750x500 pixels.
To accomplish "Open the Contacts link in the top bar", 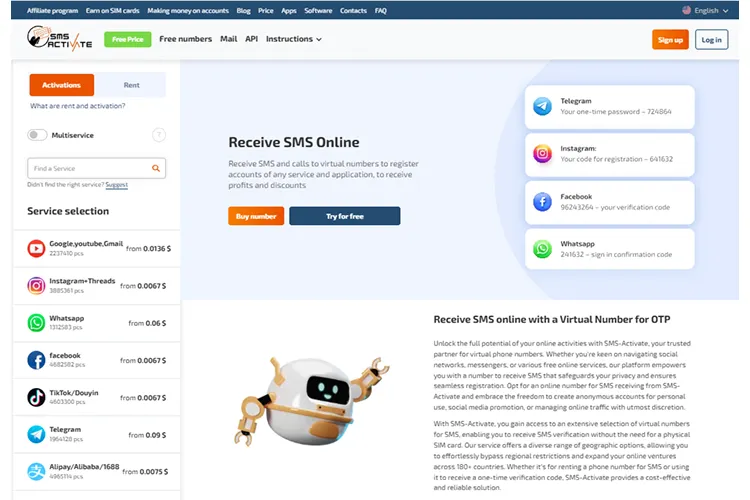I will click(353, 11).
